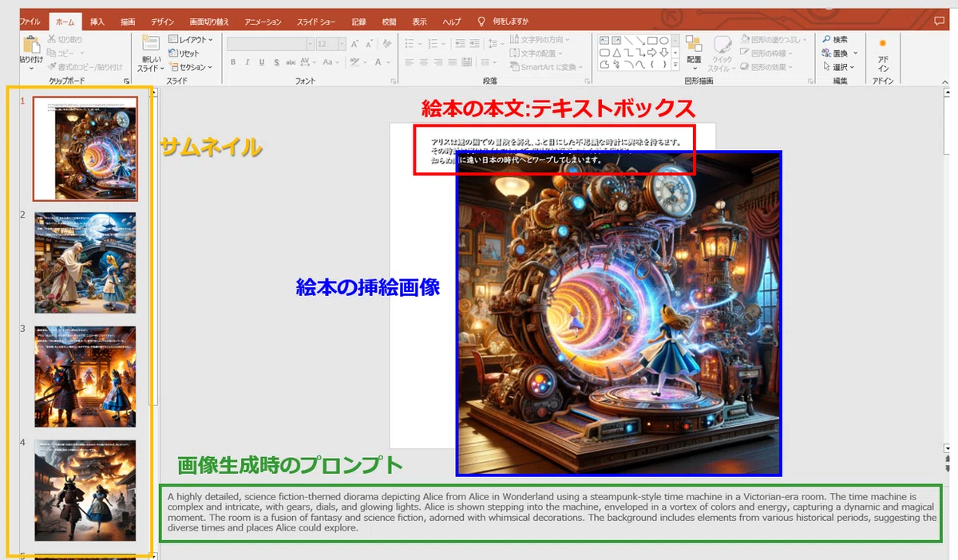Open Shape Fill (図形の塗りつぶし)
The image size is (958, 560).
(x=773, y=38)
